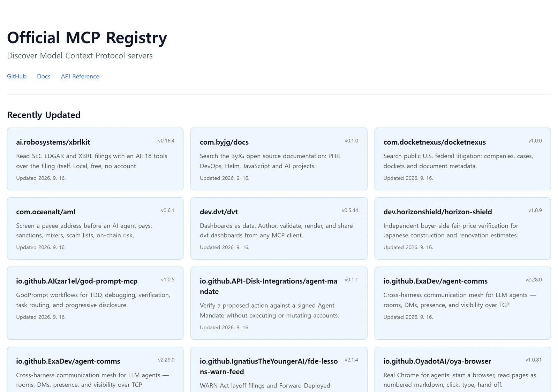Click 'Discover Model Context Protocol servers' subtitle
Viewport: 558px width, 392px height.
click(80, 56)
